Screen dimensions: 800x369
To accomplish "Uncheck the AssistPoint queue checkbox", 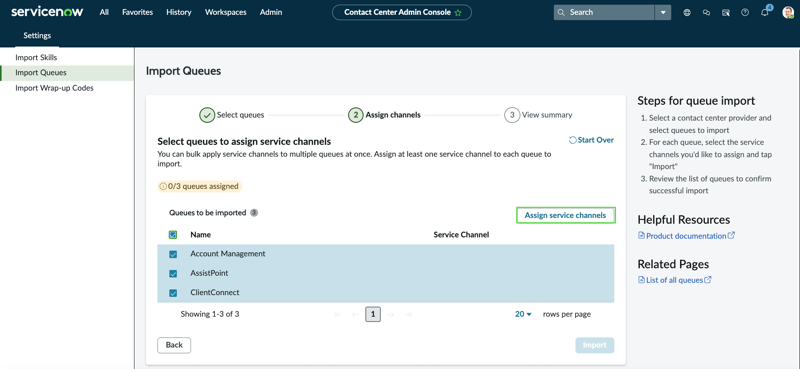I will [x=173, y=274].
